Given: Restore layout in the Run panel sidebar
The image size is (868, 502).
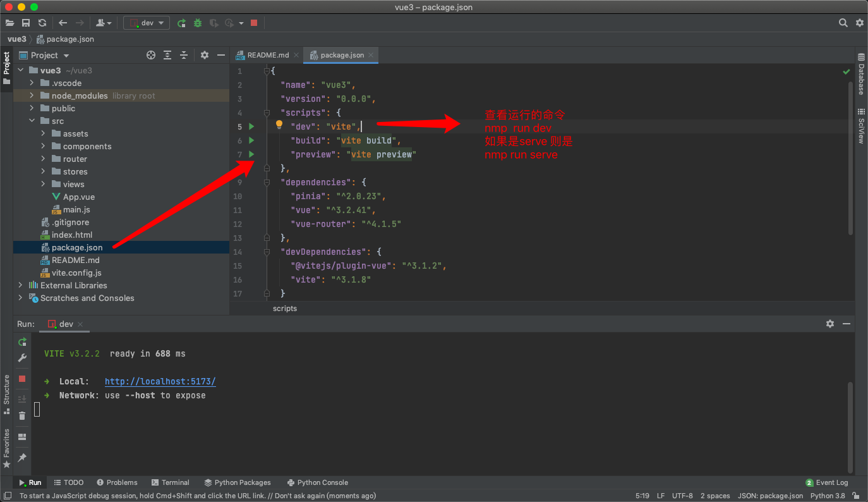Looking at the screenshot, I should 22,437.
